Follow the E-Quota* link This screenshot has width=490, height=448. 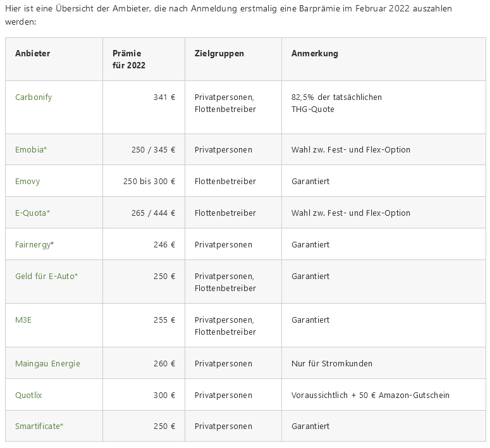click(32, 213)
